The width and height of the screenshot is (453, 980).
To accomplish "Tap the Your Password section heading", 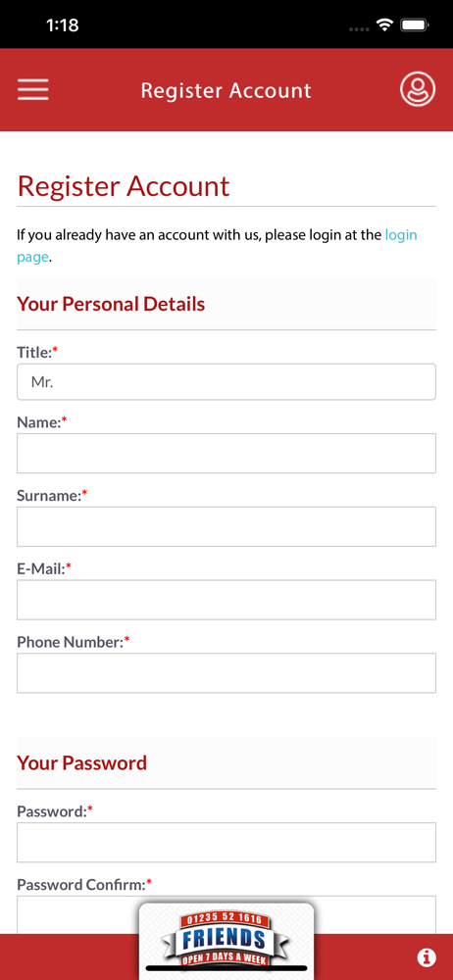I will pyautogui.click(x=82, y=763).
